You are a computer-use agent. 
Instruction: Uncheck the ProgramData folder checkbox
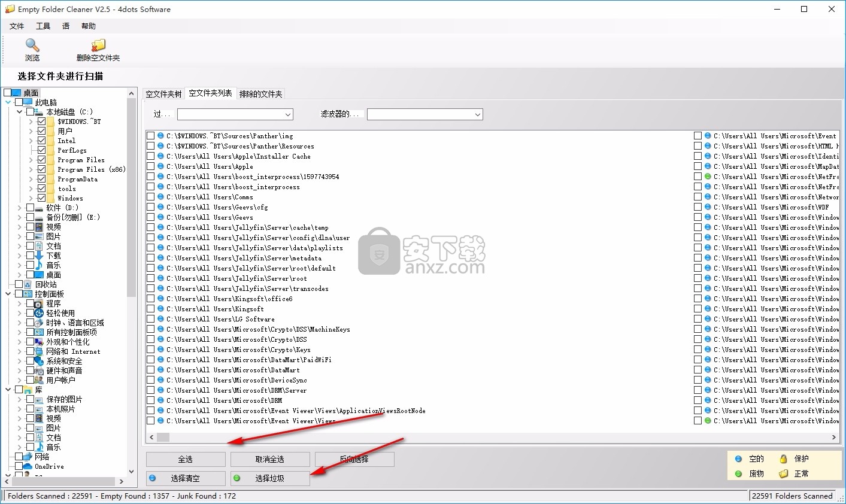click(x=41, y=179)
